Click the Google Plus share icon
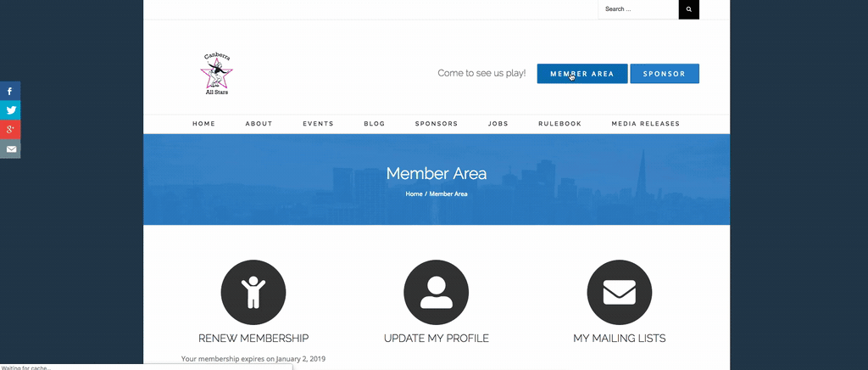This screenshot has width=868, height=370. 10,130
